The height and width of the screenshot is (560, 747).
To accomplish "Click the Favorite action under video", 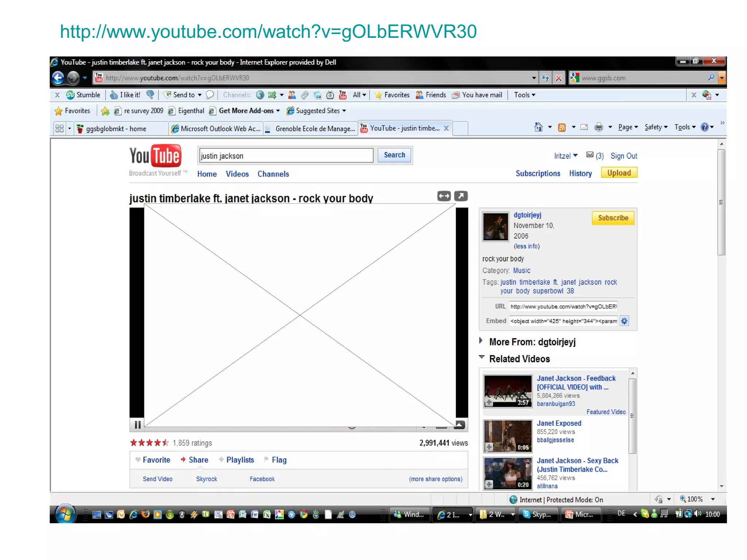I will [152, 460].
